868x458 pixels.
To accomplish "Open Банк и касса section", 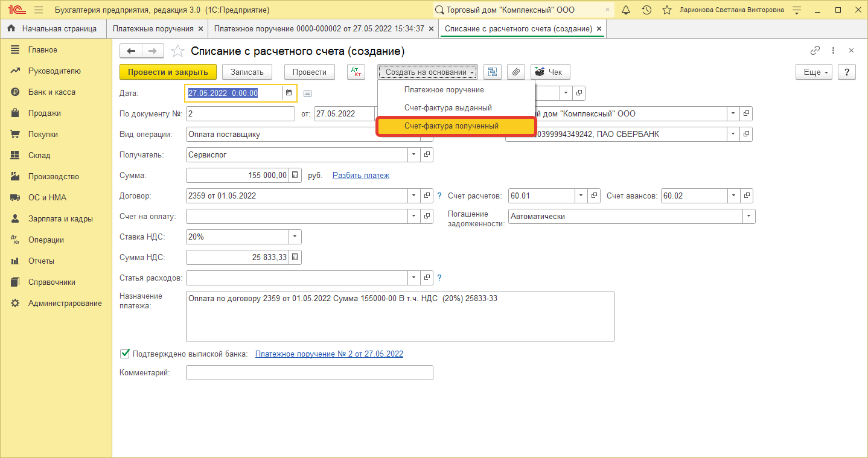I will 52,92.
